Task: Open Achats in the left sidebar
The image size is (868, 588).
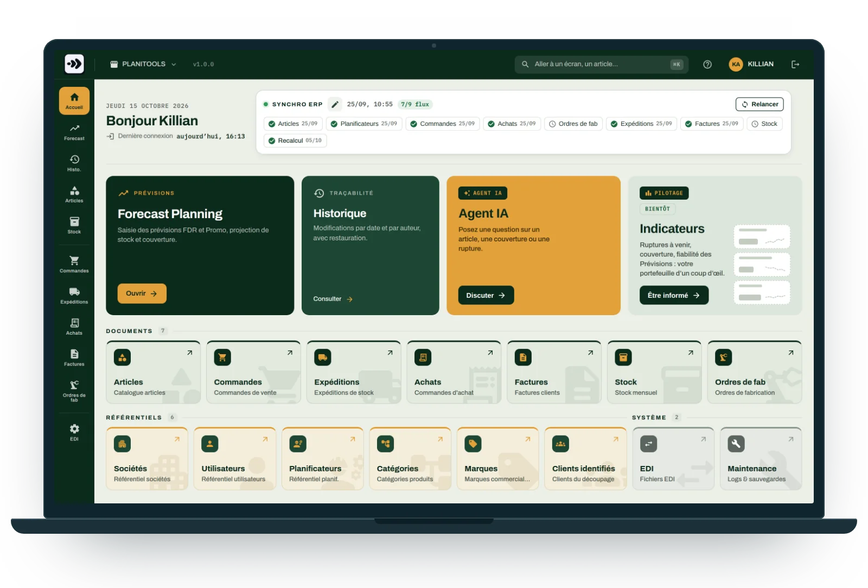Action: (74, 327)
